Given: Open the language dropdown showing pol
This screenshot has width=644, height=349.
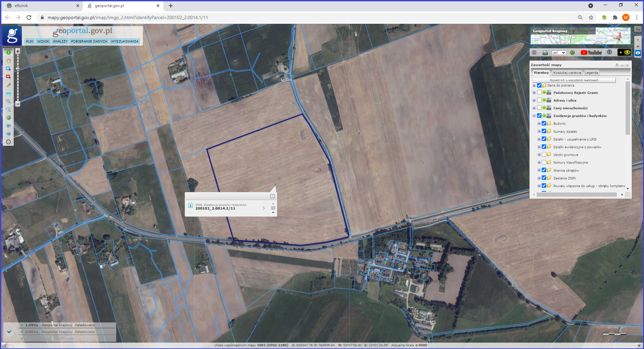Looking at the screenshot, I should pos(559,53).
